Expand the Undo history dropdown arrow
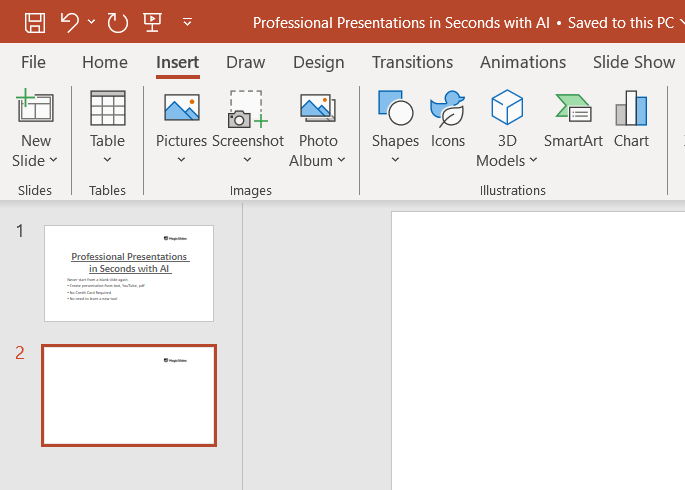The image size is (685, 490). click(x=92, y=21)
